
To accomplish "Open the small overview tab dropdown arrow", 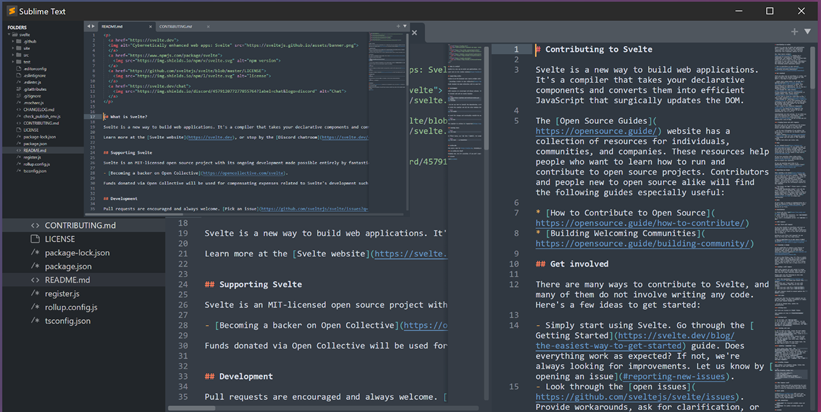I will (405, 26).
